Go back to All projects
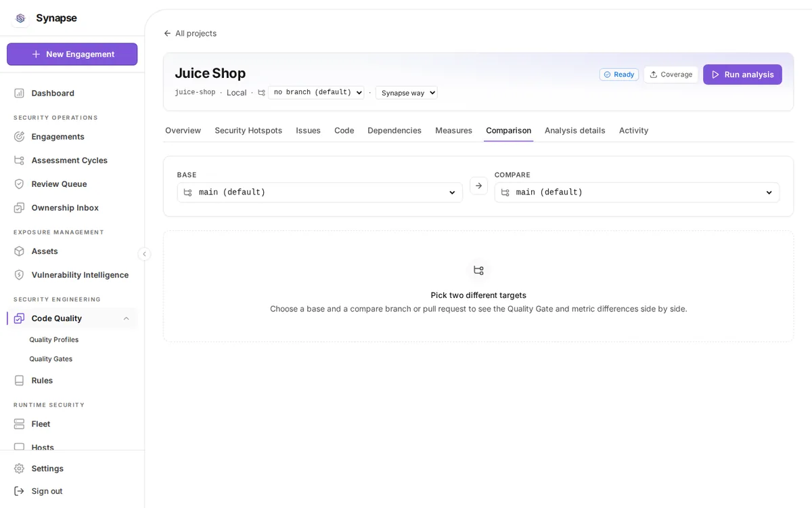The image size is (812, 508). 190,33
